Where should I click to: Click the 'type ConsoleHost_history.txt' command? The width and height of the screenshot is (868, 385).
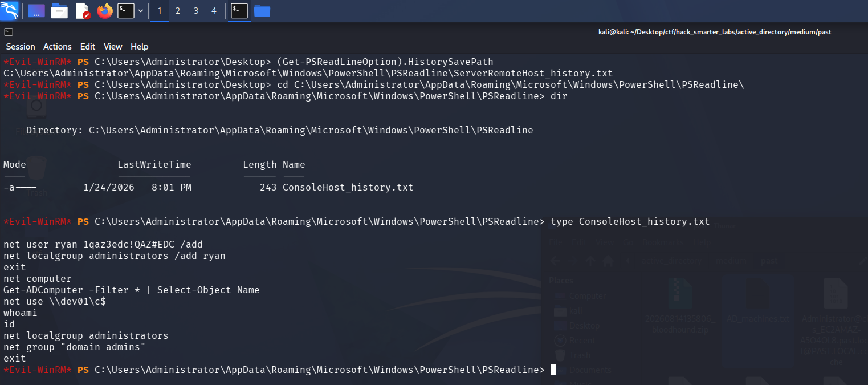[630, 221]
